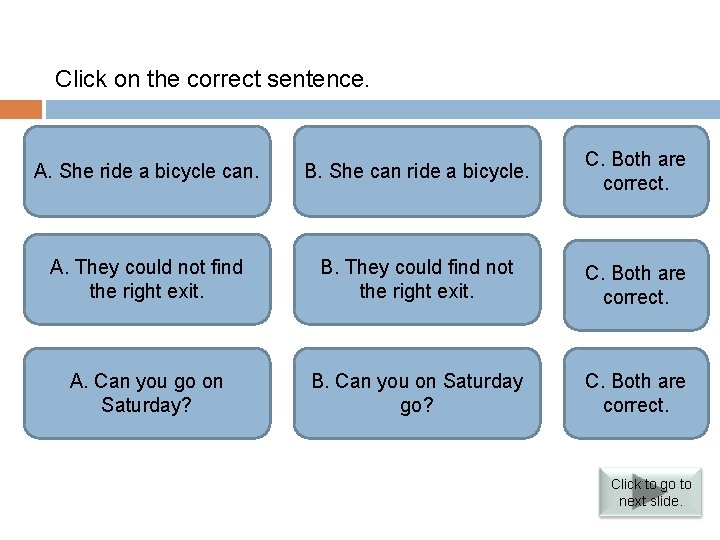720x540 pixels.
Task: Select the incorrectly ordered 'right exit' sentence
Action: [417, 279]
